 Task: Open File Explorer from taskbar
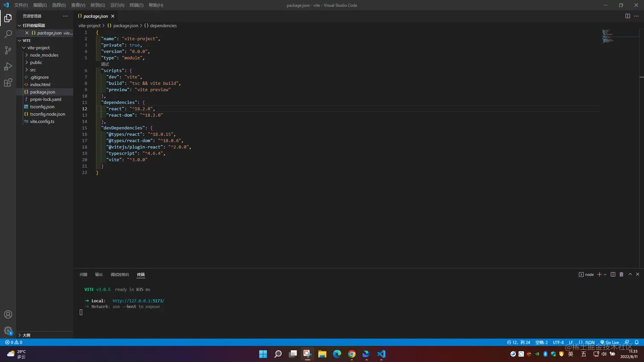click(322, 354)
